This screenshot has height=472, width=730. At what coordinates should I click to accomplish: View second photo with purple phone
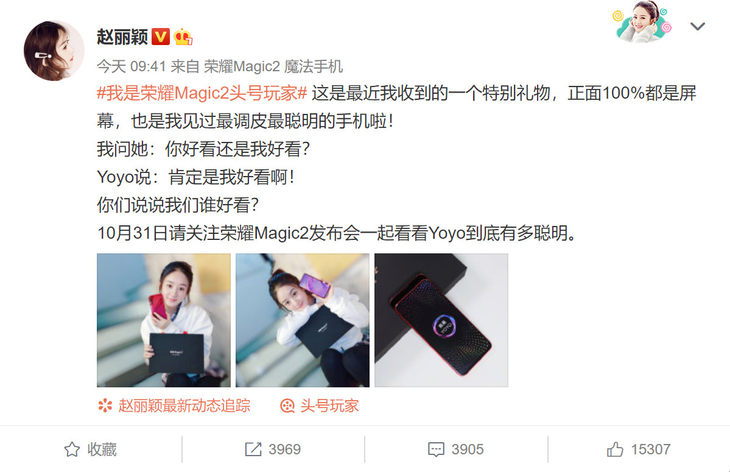303,320
